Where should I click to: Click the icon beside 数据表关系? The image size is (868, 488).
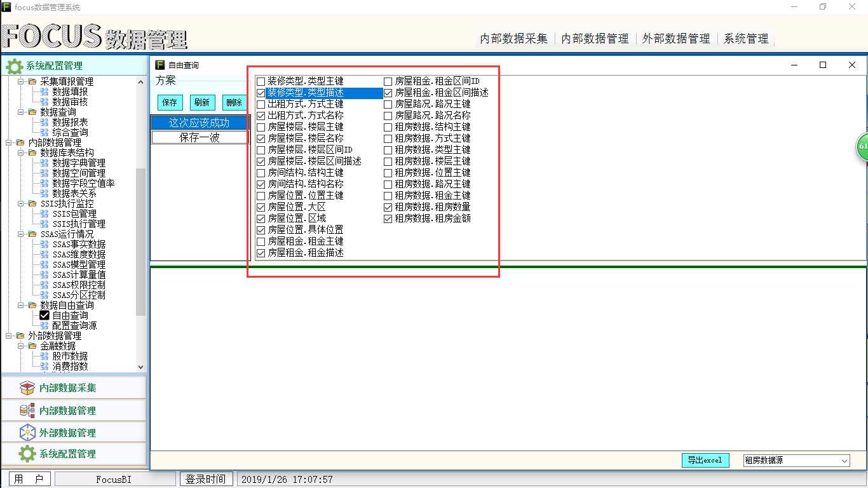tap(44, 193)
